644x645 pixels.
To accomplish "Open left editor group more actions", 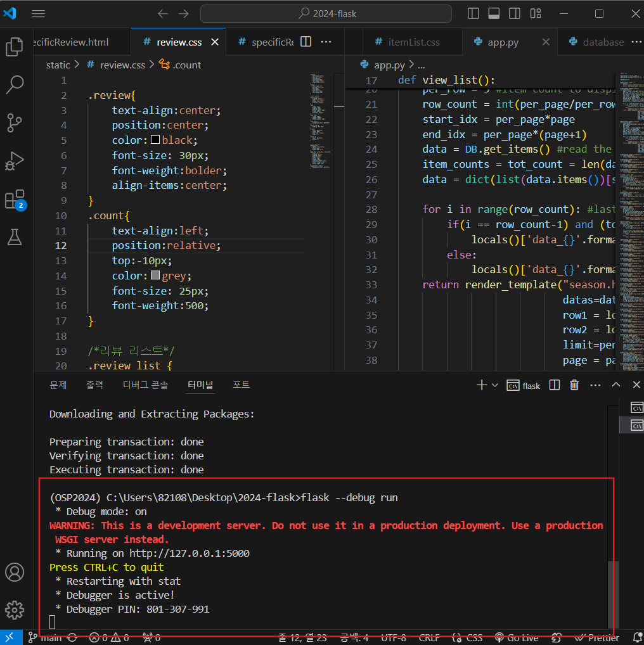I will (326, 42).
